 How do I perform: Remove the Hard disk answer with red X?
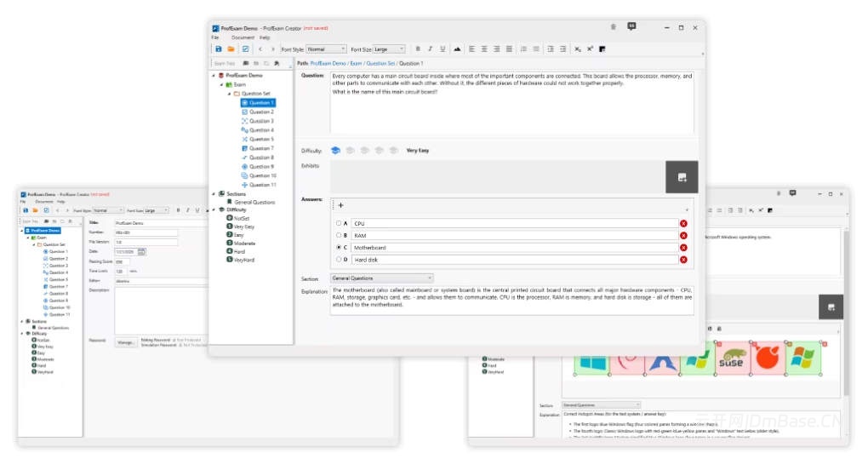coord(683,260)
